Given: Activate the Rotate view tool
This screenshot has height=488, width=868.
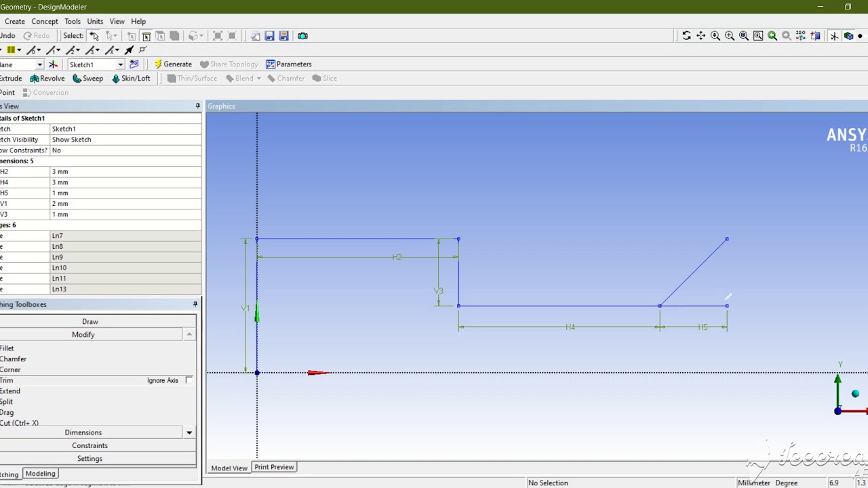Looking at the screenshot, I should [x=686, y=36].
